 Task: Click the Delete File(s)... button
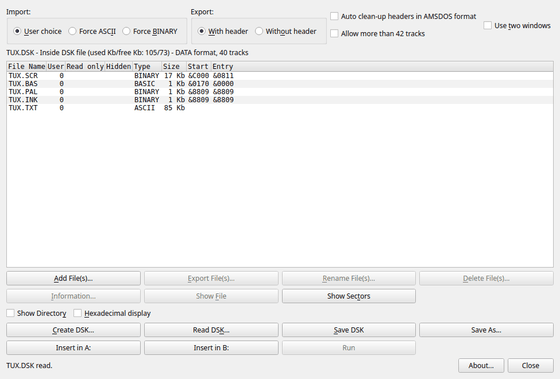[x=486, y=278]
